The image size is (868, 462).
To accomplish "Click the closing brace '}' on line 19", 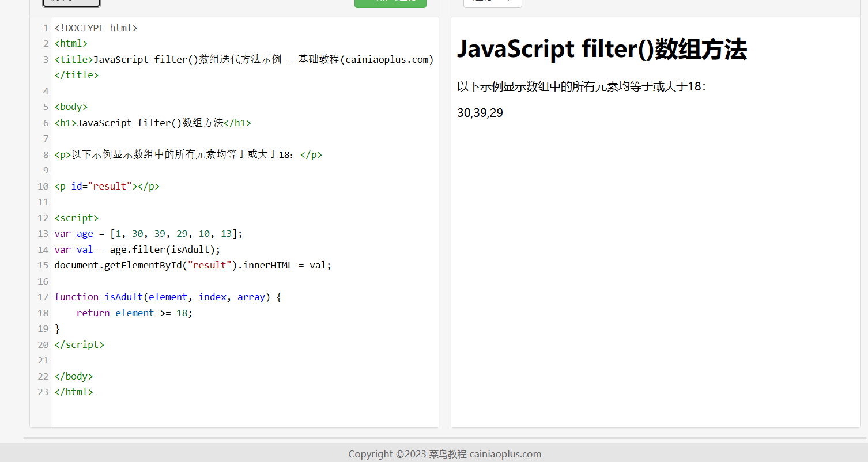I will [x=57, y=328].
